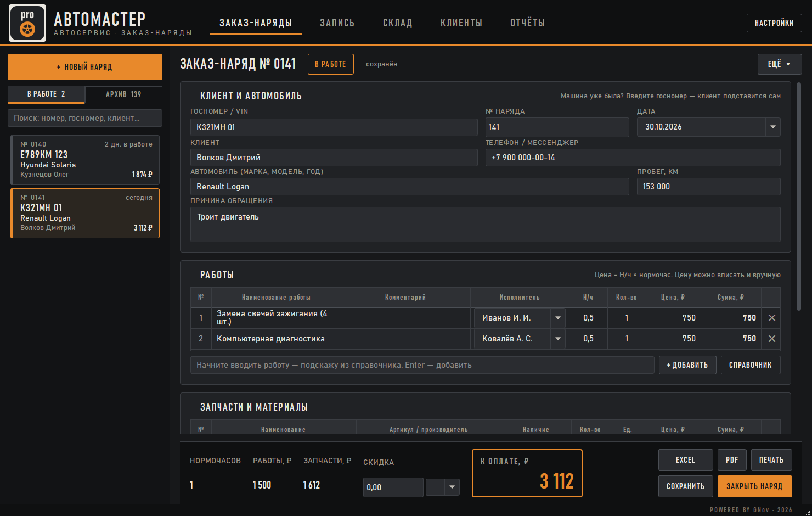Click the Причина обращения text area
Viewport: 812px width, 516px height.
[x=486, y=225]
